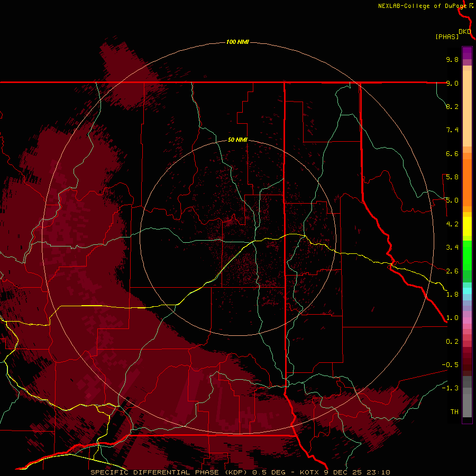Click the 23:10 timestamp in caption
The height and width of the screenshot is (476, 476).
(378, 472)
